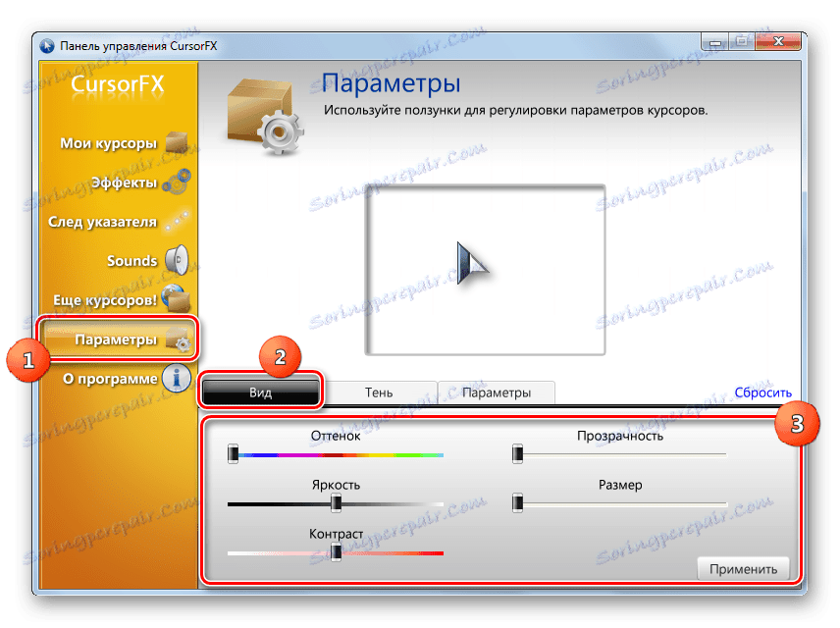This screenshot has width=840, height=628.
Task: Click the Сбросить reset link
Action: [x=762, y=392]
